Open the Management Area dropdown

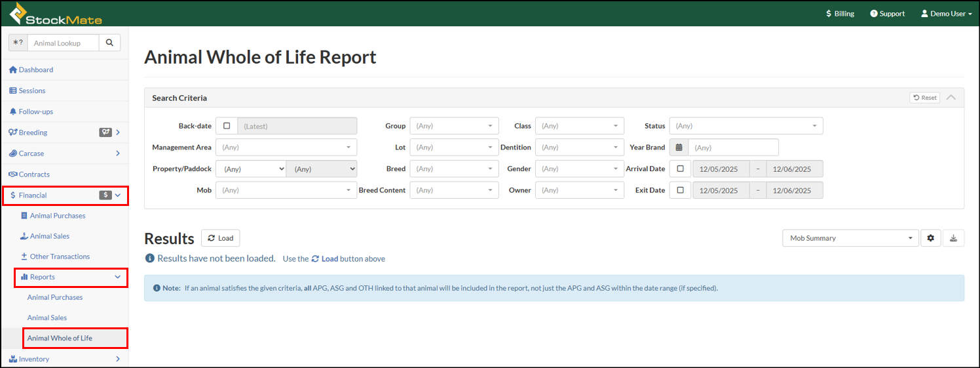(x=286, y=148)
